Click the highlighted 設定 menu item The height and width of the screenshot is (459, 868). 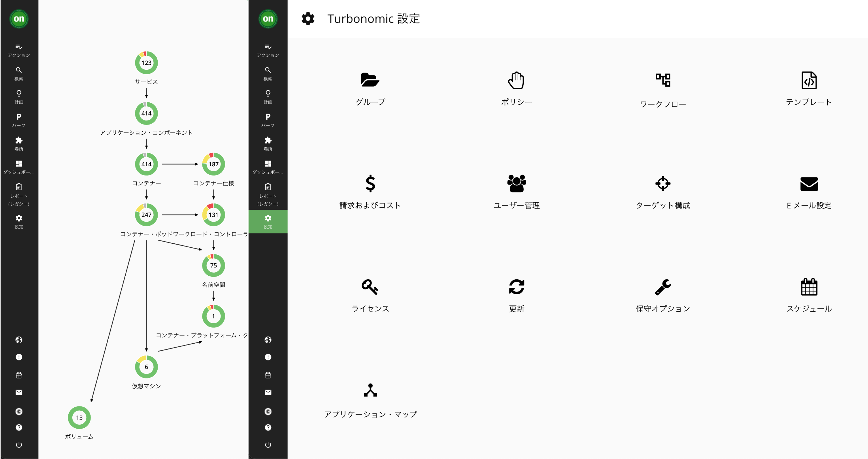coord(268,222)
